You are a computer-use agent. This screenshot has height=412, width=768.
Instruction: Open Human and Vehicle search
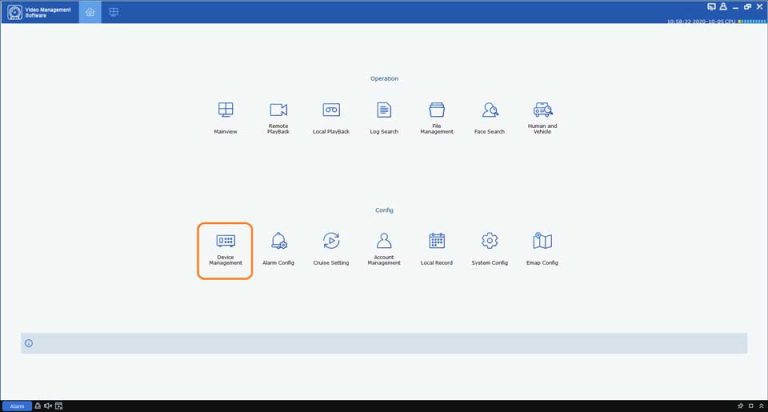pyautogui.click(x=543, y=110)
